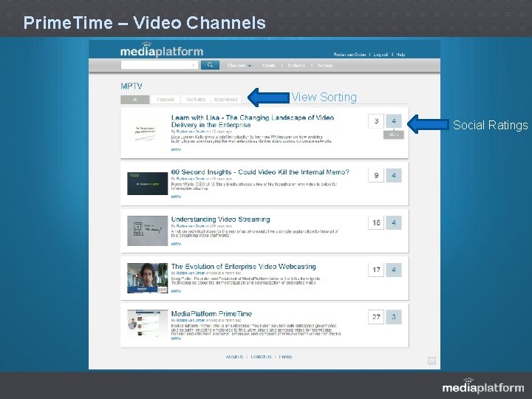Image resolution: width=532 pixels, height=399 pixels.
Task: Click the MPTV channel heading
Action: pyautogui.click(x=132, y=86)
